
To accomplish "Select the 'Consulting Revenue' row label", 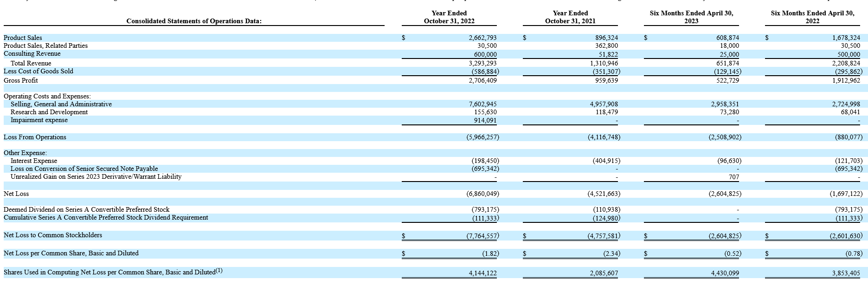I will [x=32, y=53].
